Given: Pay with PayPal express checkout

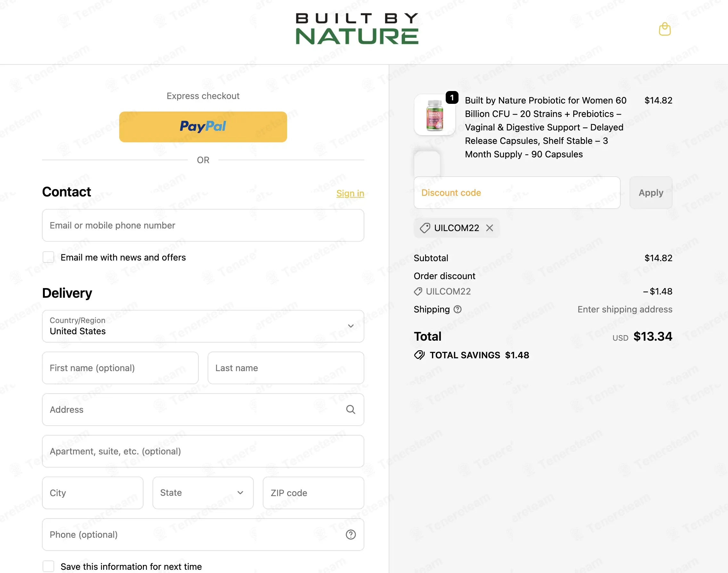Looking at the screenshot, I should (203, 127).
